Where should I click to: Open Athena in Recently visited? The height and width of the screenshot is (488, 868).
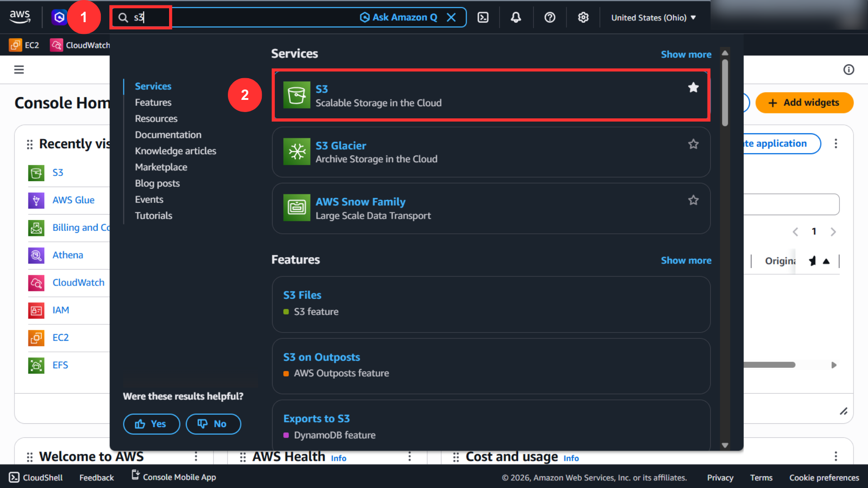(x=67, y=255)
